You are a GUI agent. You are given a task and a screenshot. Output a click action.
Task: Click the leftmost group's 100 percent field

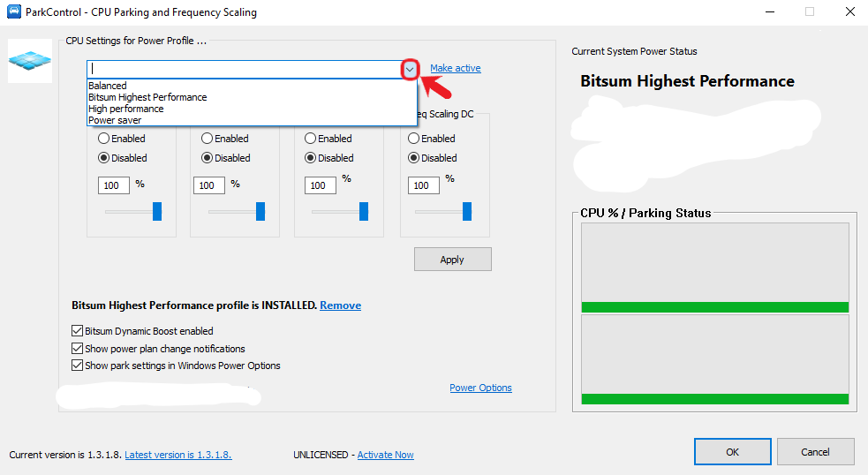click(x=114, y=185)
